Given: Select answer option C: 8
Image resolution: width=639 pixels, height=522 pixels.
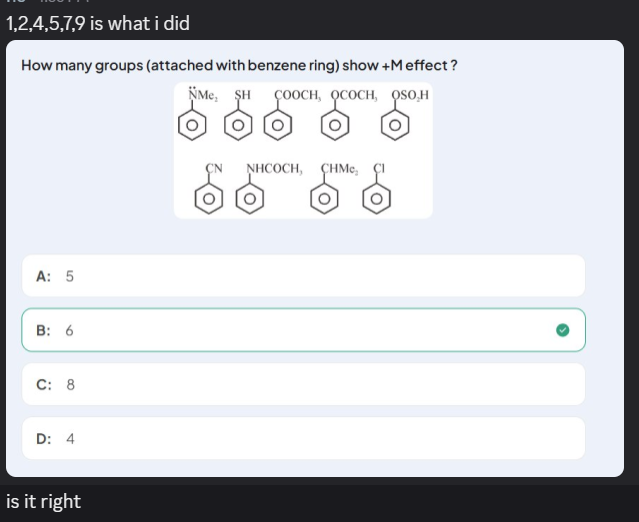Looking at the screenshot, I should tap(303, 384).
